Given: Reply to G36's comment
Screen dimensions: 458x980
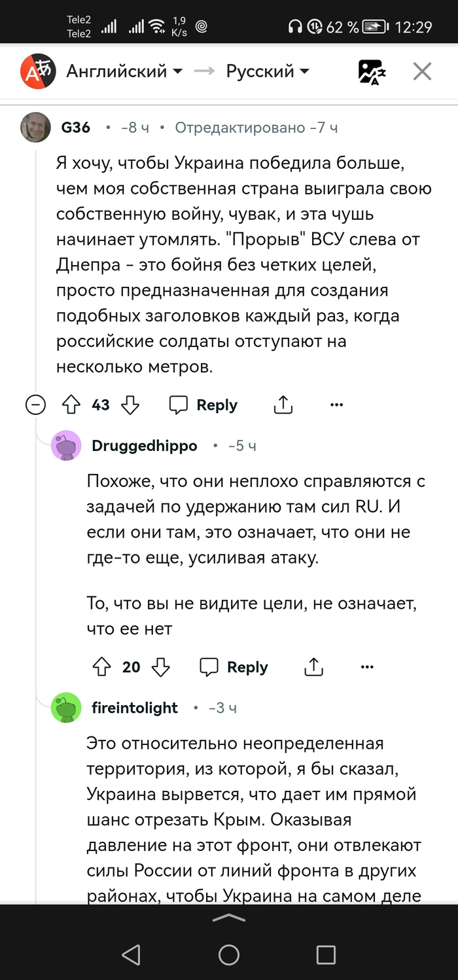Looking at the screenshot, I should (203, 405).
